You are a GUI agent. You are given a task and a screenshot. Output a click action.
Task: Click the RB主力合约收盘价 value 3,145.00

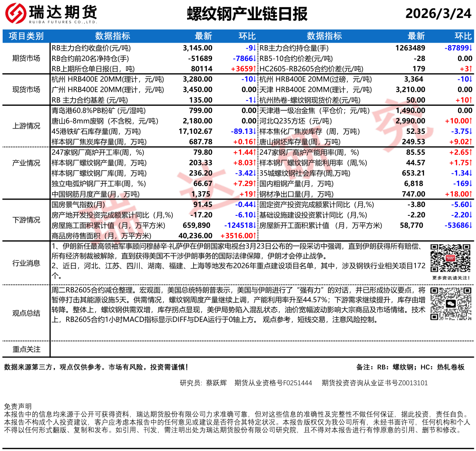197,48
